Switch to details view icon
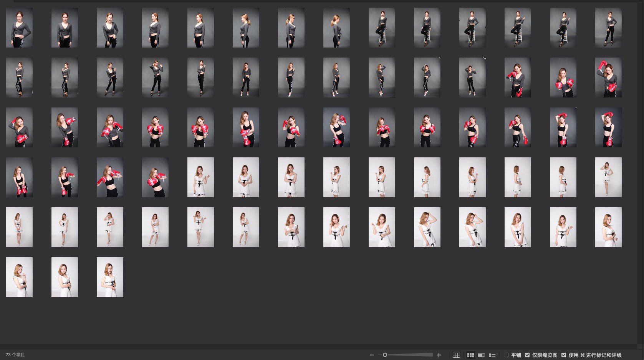 [x=481, y=355]
